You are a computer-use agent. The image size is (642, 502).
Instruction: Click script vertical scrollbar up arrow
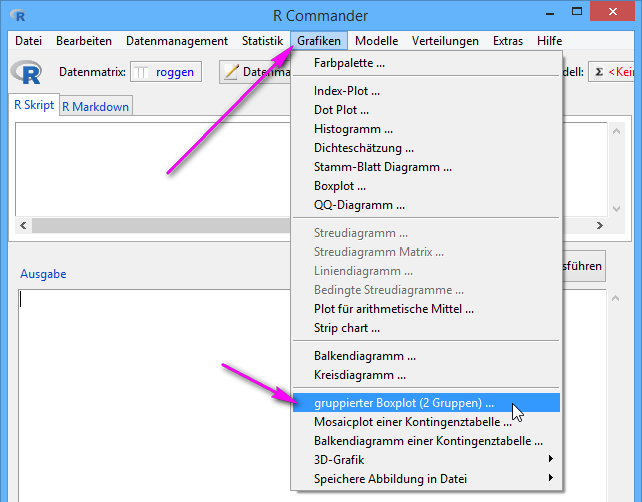tap(616, 131)
